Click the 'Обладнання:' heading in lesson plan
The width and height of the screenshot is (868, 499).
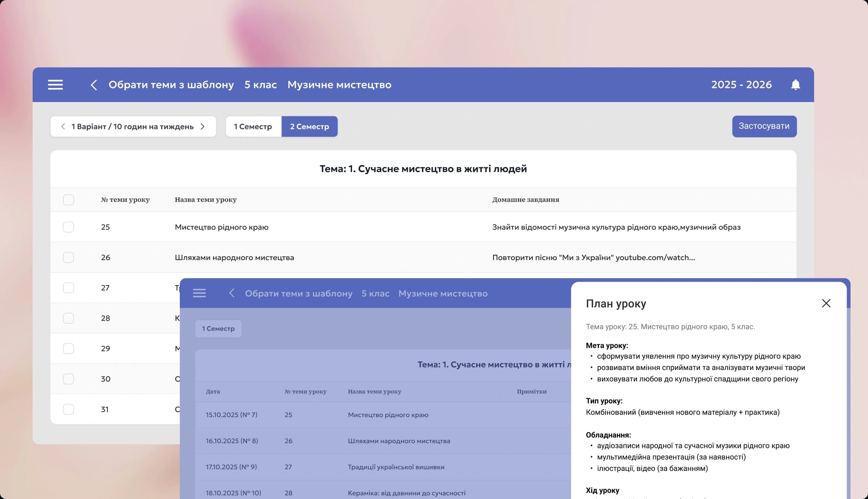(x=608, y=435)
